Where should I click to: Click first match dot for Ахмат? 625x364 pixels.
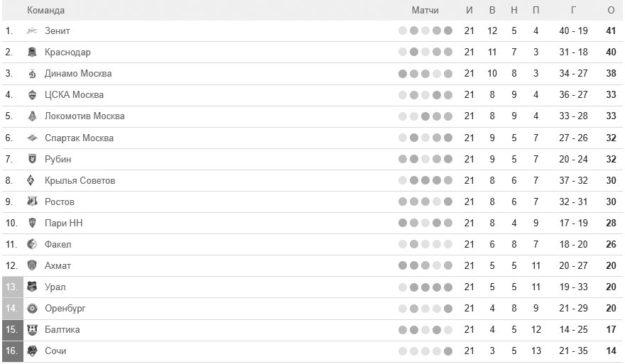pos(403,265)
